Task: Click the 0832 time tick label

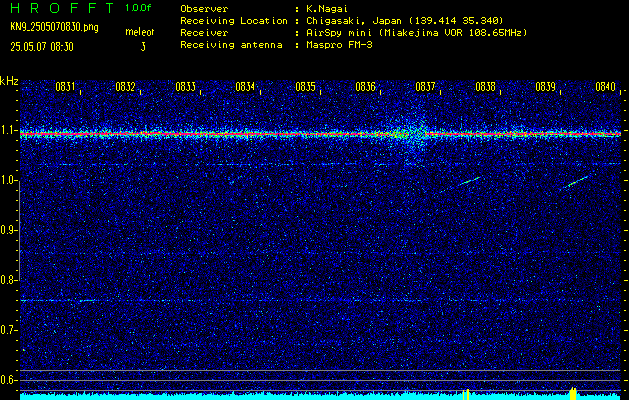Action: 125,87
